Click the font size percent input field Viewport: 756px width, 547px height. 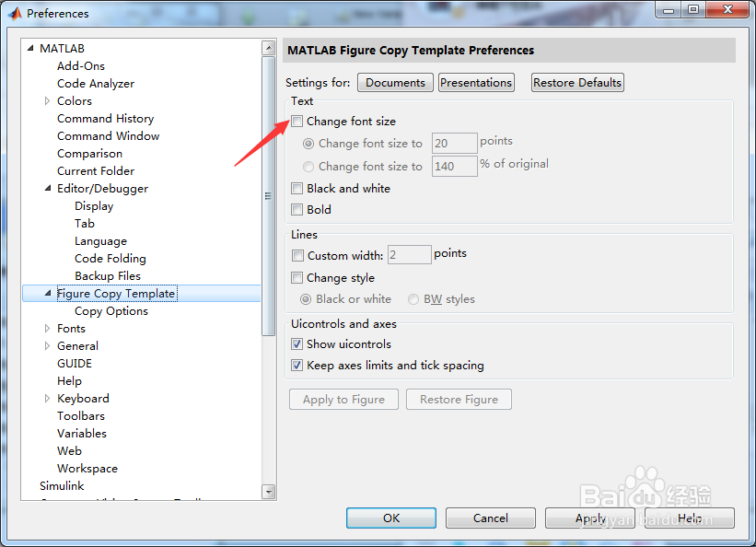(455, 167)
